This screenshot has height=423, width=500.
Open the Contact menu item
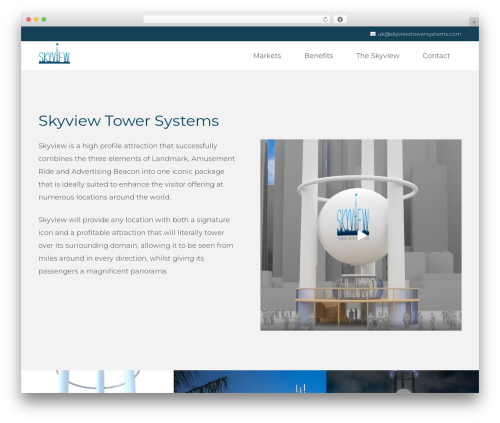pos(436,56)
